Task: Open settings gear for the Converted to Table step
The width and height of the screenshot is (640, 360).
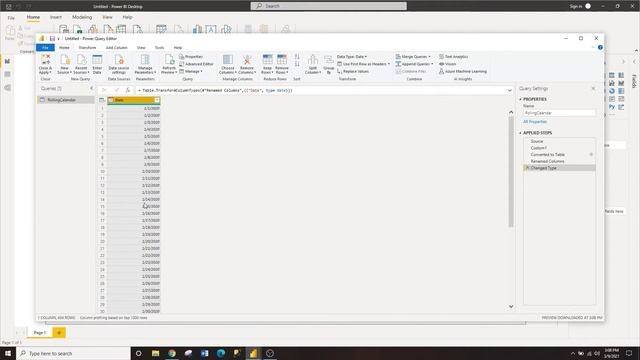Action: pos(591,155)
